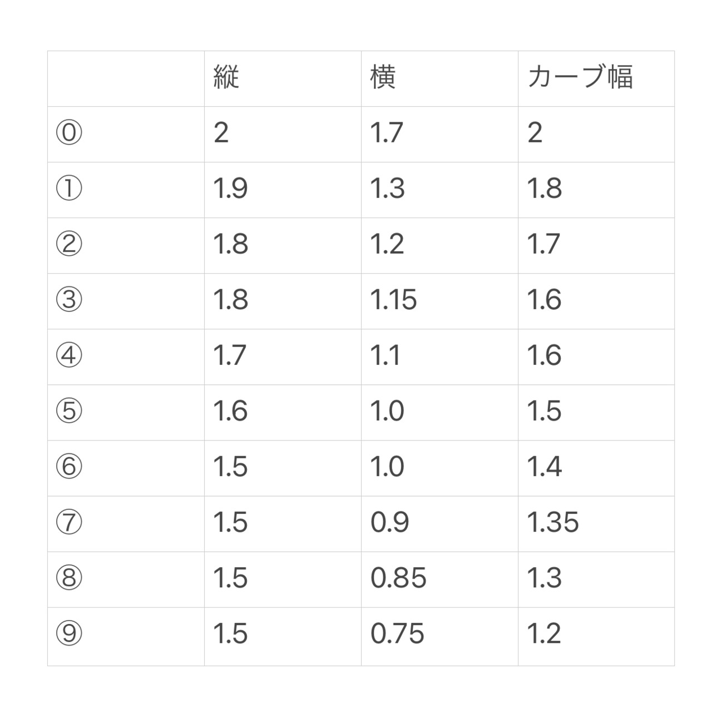The height and width of the screenshot is (728, 712).
Task: Click the cell containing 0.85
Action: click(x=398, y=578)
